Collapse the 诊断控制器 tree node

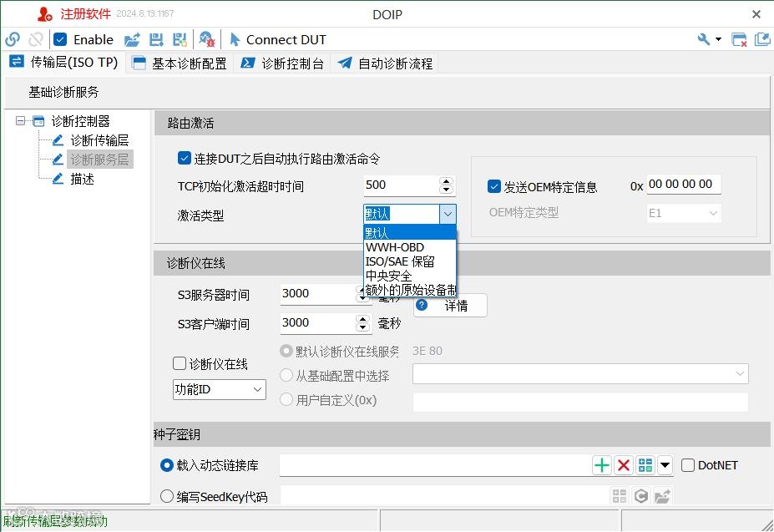[20, 121]
